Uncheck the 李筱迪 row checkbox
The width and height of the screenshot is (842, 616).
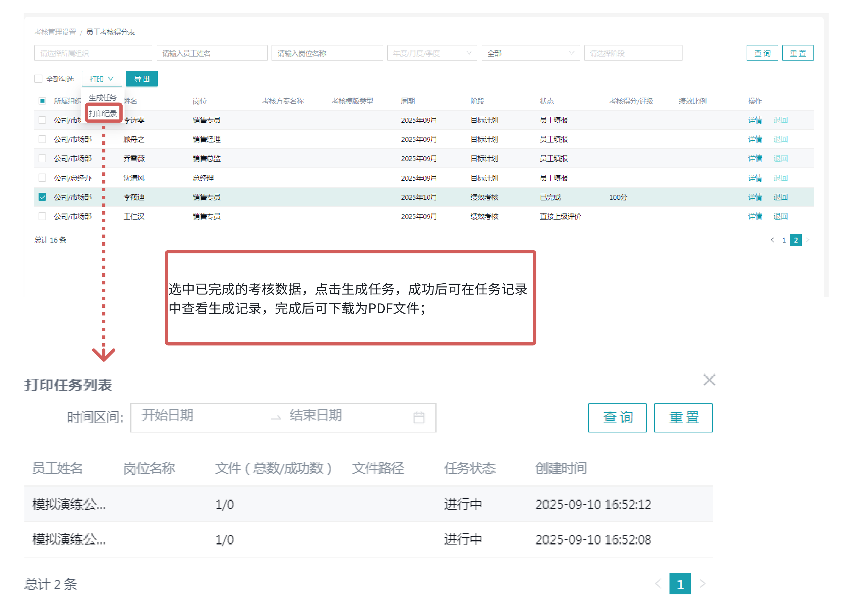tap(42, 197)
